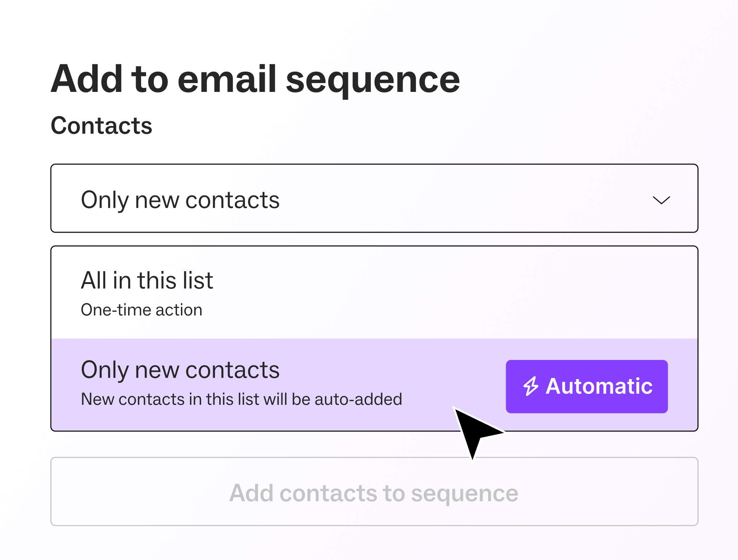Click the 'One-time action' description text
This screenshot has width=738, height=560.
click(141, 310)
